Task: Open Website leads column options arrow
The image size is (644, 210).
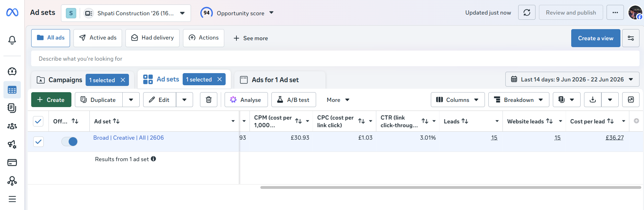Action: (560, 121)
